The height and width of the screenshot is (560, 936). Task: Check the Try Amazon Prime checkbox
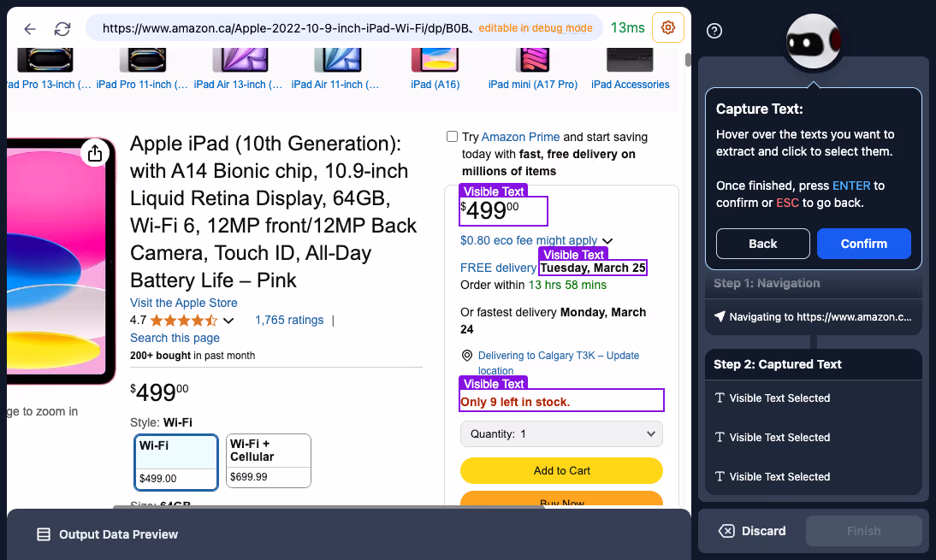tap(452, 136)
